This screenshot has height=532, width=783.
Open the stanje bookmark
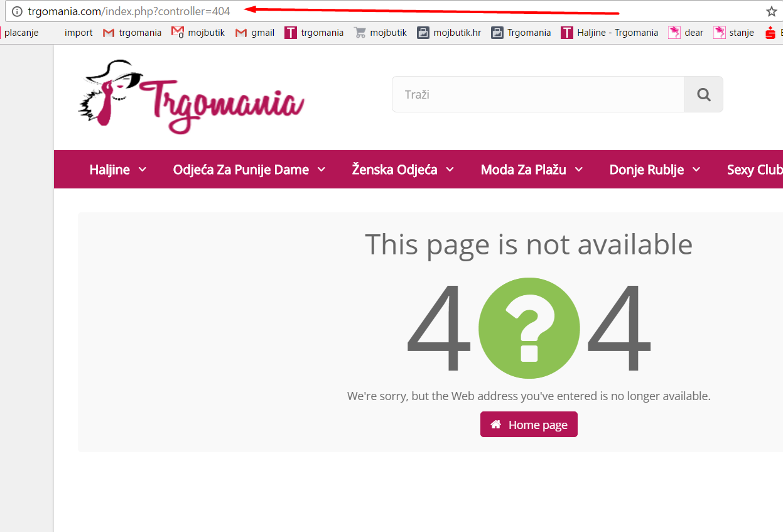click(733, 33)
